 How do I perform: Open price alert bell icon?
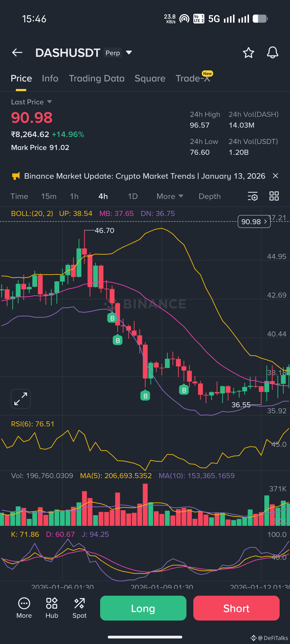click(273, 52)
